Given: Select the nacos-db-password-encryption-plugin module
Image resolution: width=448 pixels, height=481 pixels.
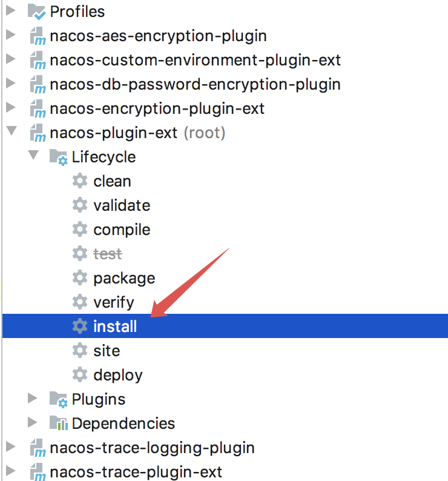Looking at the screenshot, I should coord(195,84).
